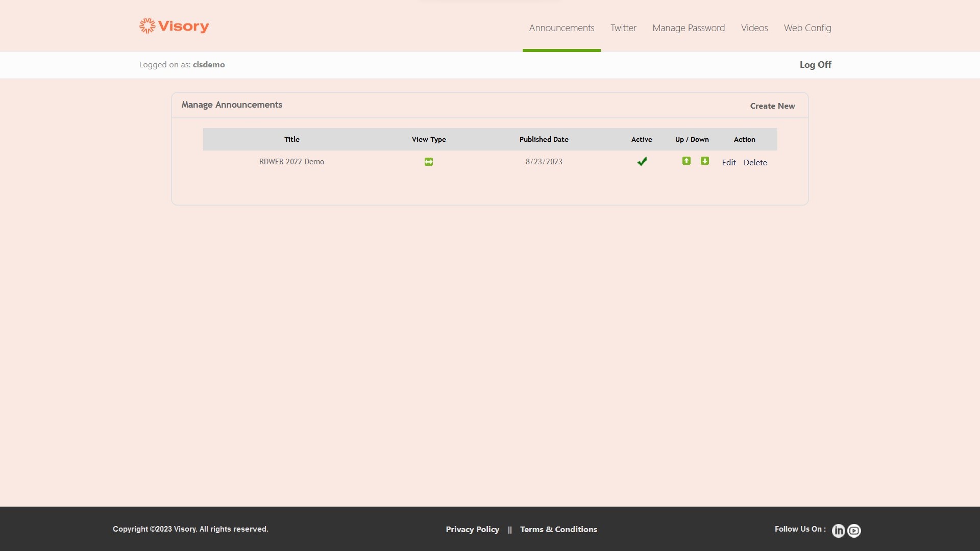Open the LinkedIn page via footer icon
This screenshot has height=551, width=980.
point(838,531)
